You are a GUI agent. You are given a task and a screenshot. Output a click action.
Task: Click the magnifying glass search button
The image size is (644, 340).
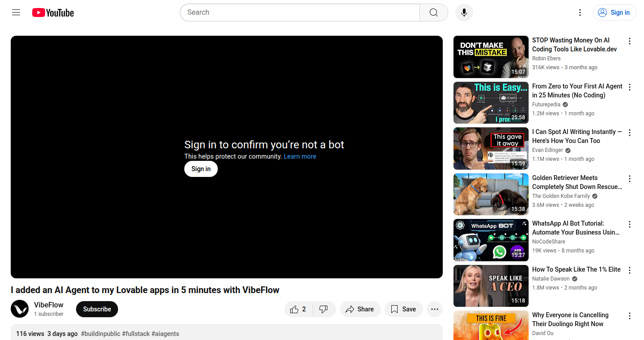point(433,13)
